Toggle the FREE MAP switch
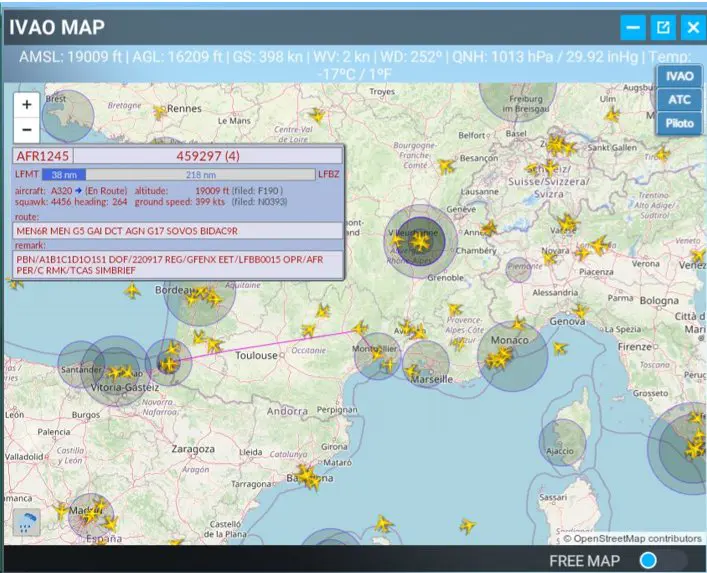The image size is (707, 573). [x=663, y=560]
